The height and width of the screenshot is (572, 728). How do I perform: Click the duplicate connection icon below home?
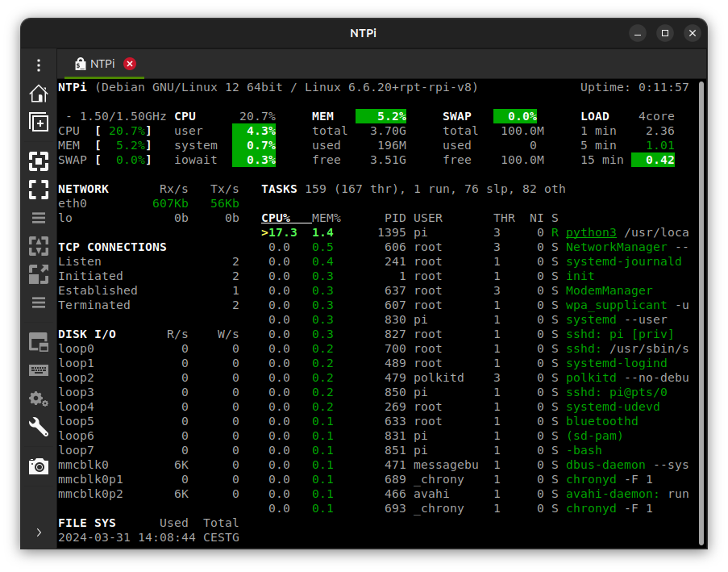38,123
